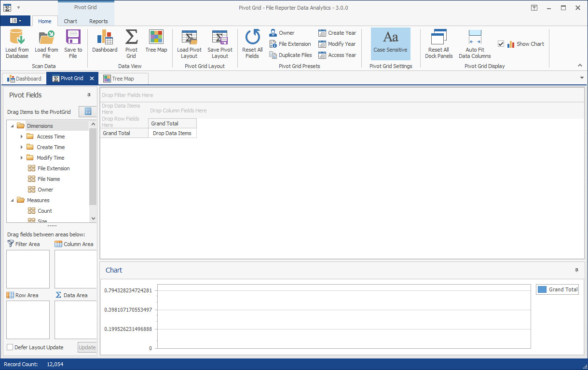Collapse the Measures folder
Screen dimensions: 588x370
tap(12, 200)
